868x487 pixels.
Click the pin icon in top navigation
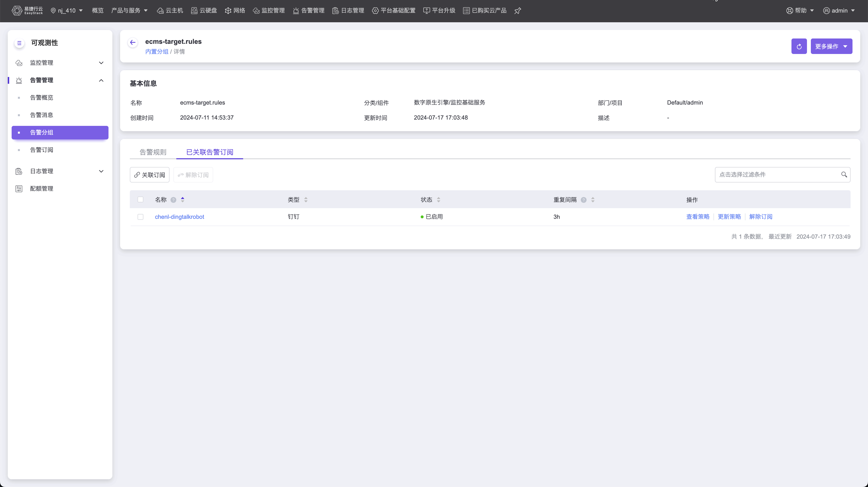point(518,11)
